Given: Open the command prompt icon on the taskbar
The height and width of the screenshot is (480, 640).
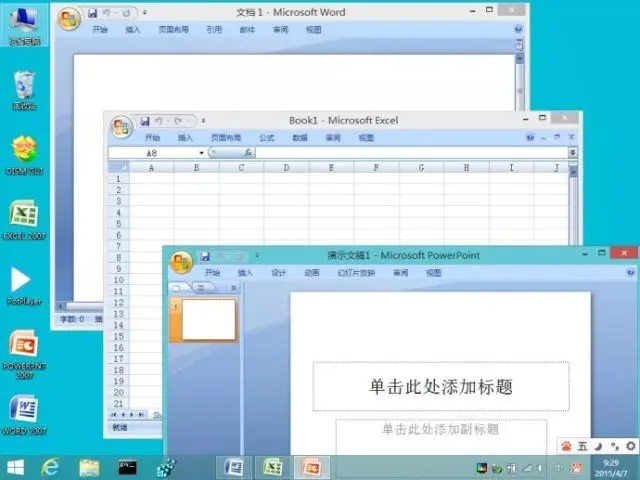Looking at the screenshot, I should pyautogui.click(x=127, y=467).
